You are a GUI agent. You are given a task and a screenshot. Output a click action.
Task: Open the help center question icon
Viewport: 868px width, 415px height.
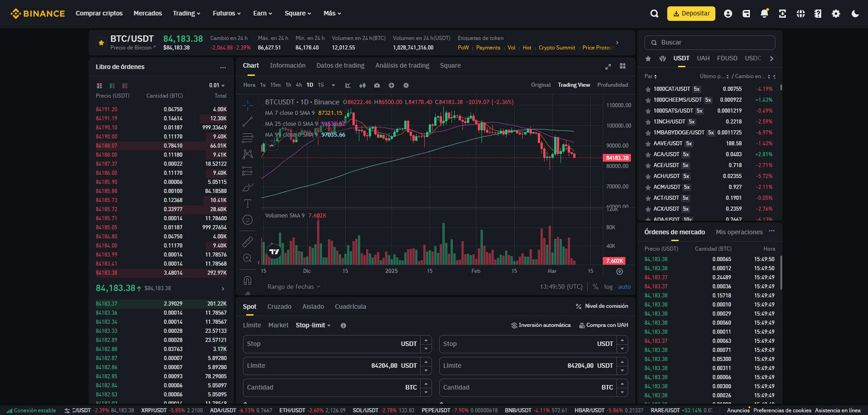point(818,14)
